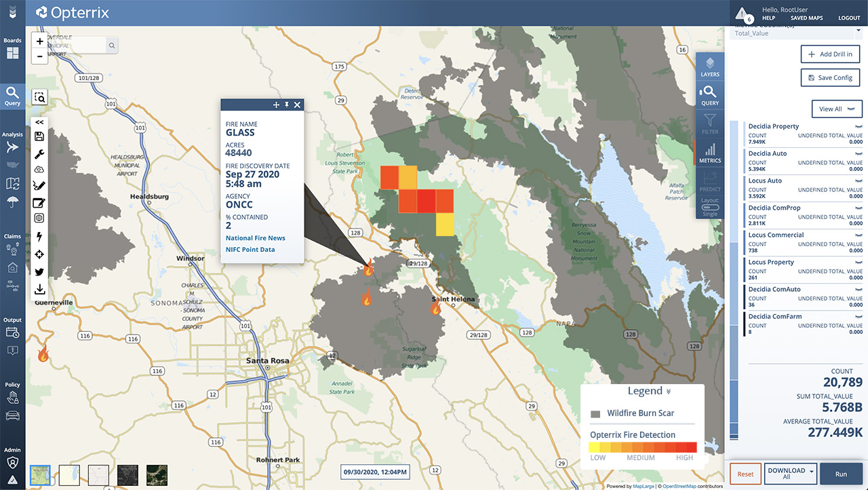Viewport: 868px width, 490px height.
Task: Open the Help menu
Action: tap(768, 18)
